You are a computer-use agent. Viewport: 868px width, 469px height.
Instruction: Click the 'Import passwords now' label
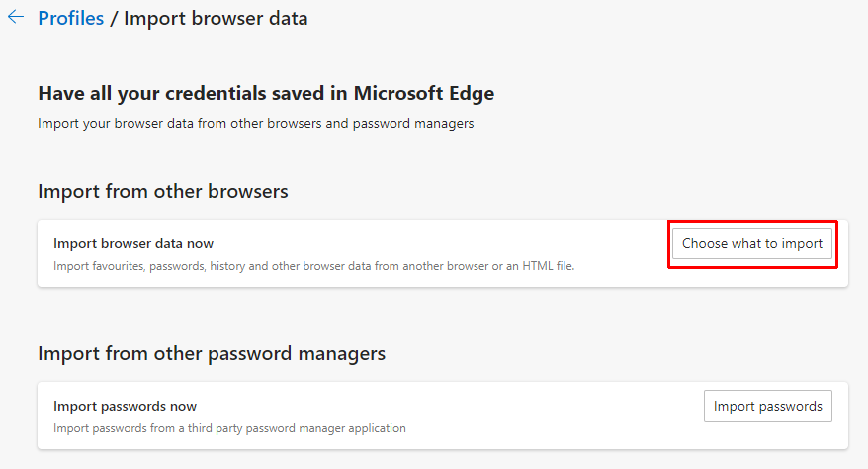[125, 406]
